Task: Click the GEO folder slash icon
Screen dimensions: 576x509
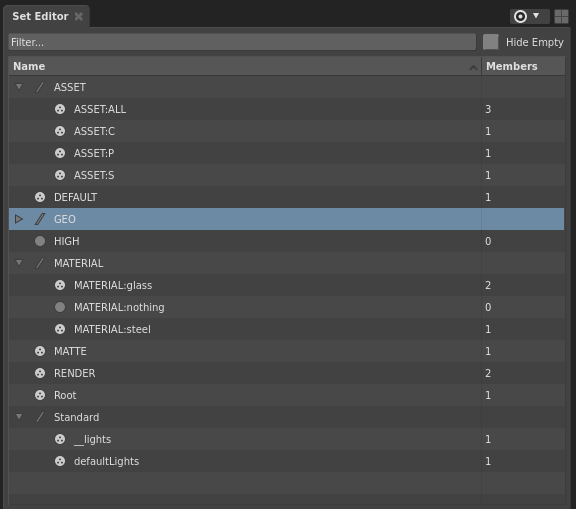Action: 40,219
